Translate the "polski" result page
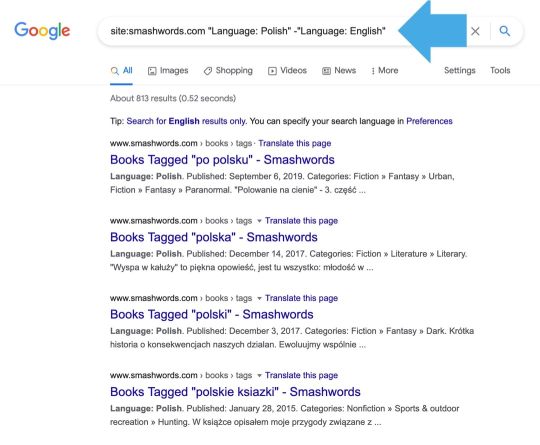This screenshot has height=445, width=540. (x=301, y=298)
